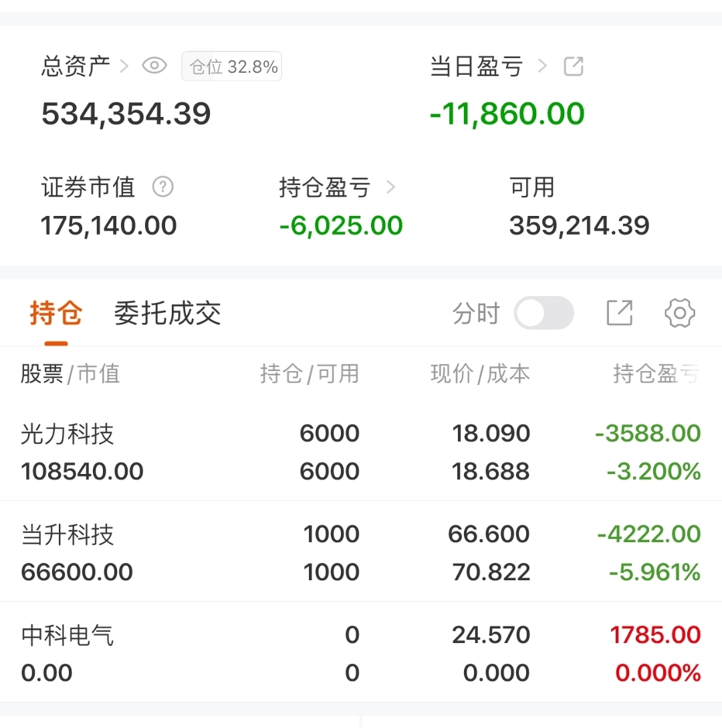722x728 pixels.
Task: Expand 当日盈亏 details via chevron
Action: [542, 66]
